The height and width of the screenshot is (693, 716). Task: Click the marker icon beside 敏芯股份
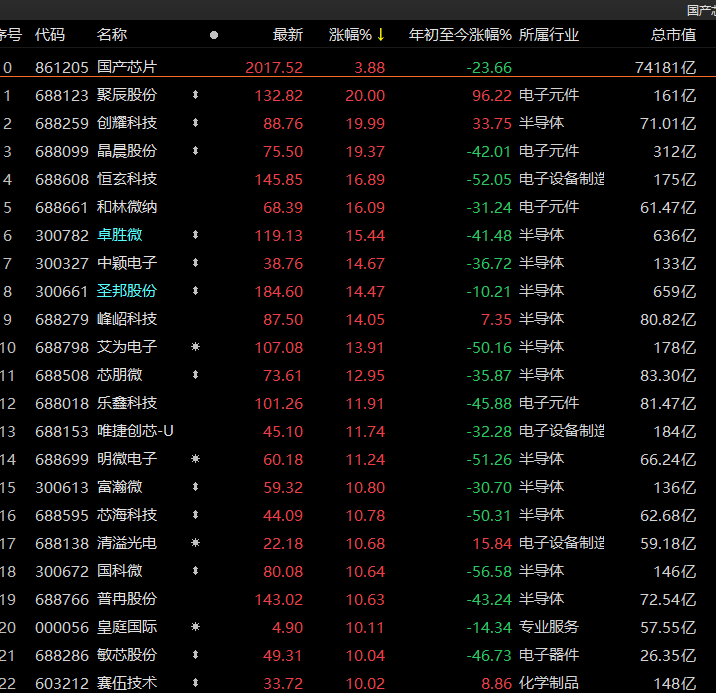[x=195, y=655]
